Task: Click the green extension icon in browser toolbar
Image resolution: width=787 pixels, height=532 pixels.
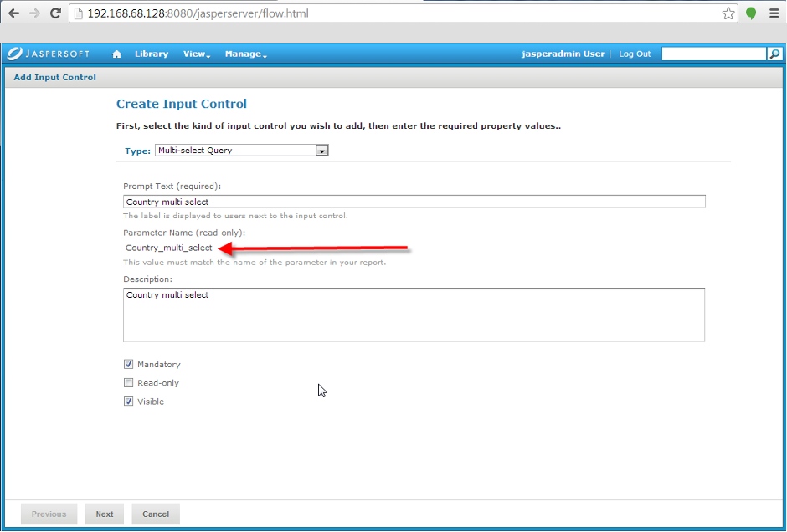Action: pyautogui.click(x=751, y=13)
